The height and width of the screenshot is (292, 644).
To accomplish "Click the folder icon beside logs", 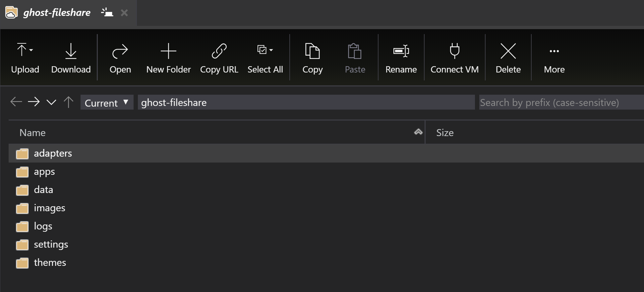I will [22, 226].
